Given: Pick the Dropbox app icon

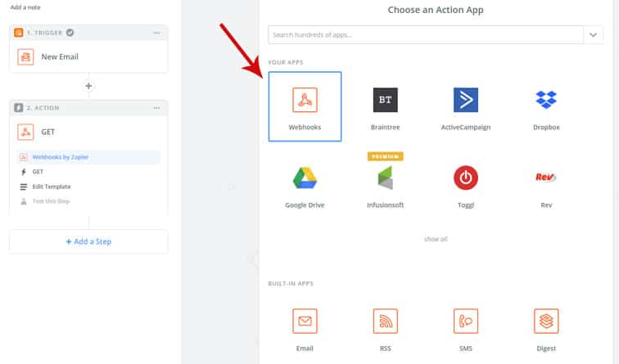Looking at the screenshot, I should (x=545, y=101).
